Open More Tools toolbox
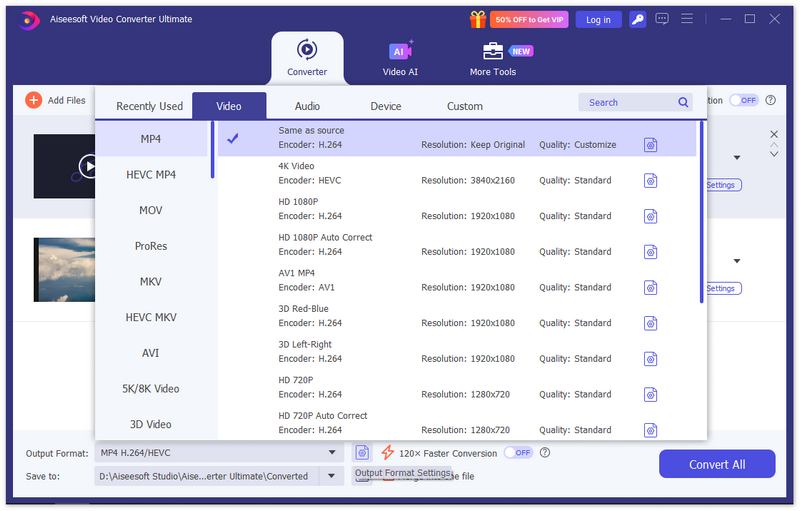Viewport: 800px width, 511px height. tap(493, 58)
